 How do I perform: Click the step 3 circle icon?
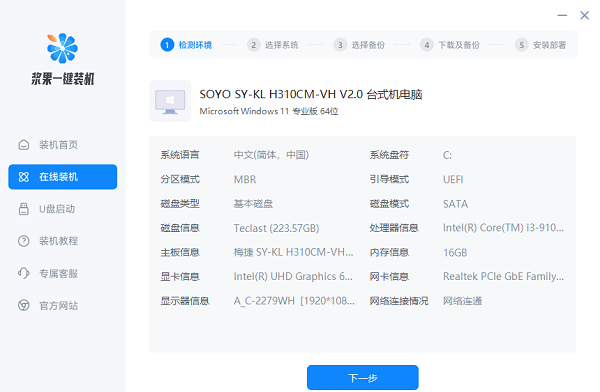[340, 45]
